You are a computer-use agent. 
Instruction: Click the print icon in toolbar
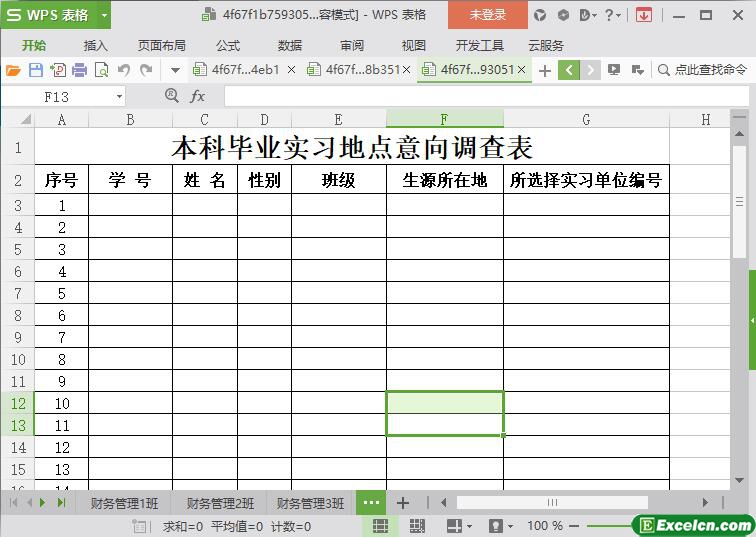[x=80, y=70]
